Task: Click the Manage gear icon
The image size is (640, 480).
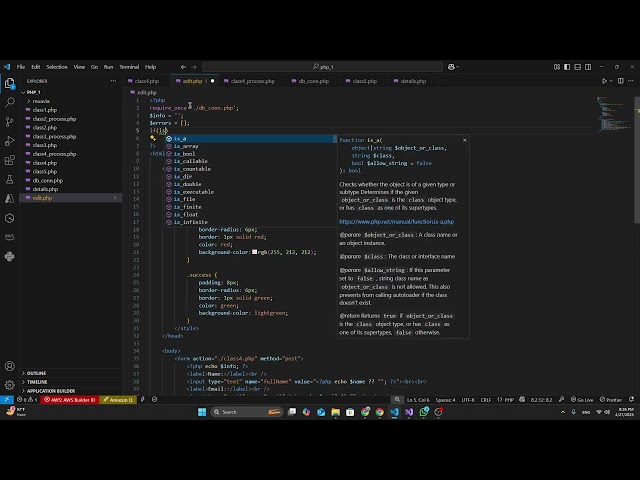Action: pyautogui.click(x=10, y=385)
